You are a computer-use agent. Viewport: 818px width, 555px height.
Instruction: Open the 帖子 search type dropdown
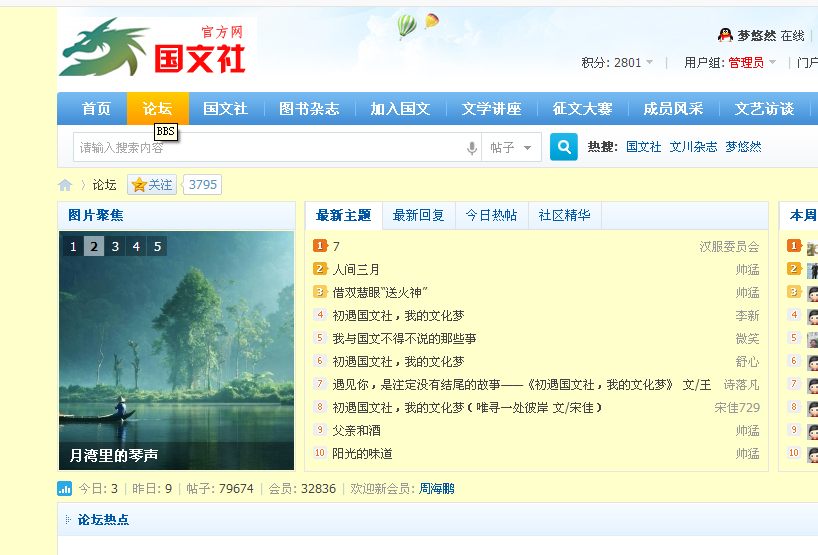511,148
